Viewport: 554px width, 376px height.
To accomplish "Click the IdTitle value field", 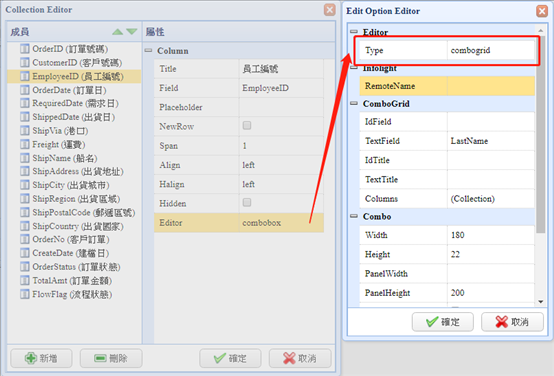I will (491, 160).
